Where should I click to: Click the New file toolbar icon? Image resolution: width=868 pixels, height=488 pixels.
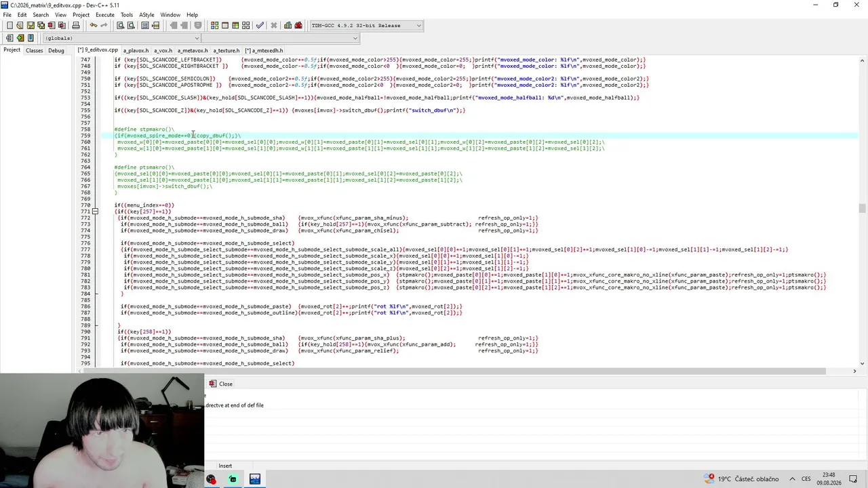coord(9,26)
